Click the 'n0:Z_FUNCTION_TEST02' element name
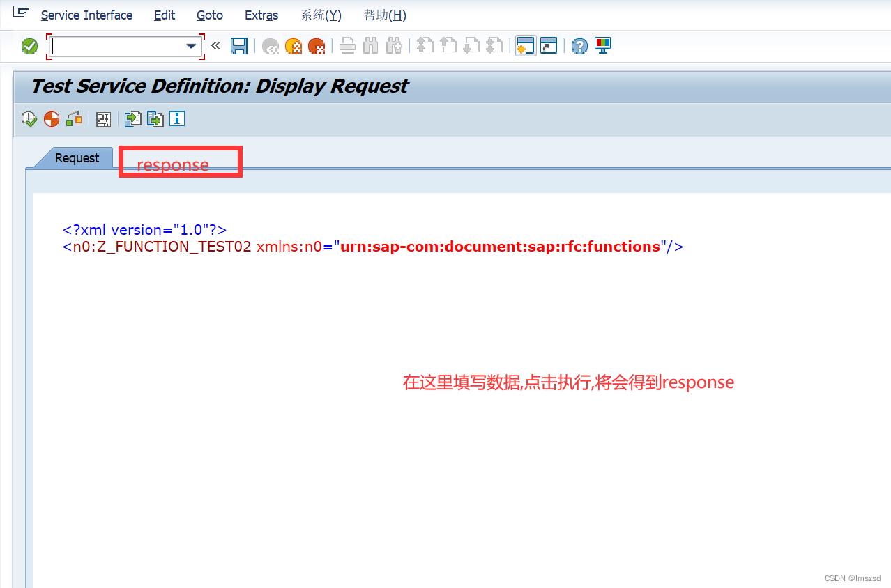Screen dimensions: 891x588 (x=162, y=247)
